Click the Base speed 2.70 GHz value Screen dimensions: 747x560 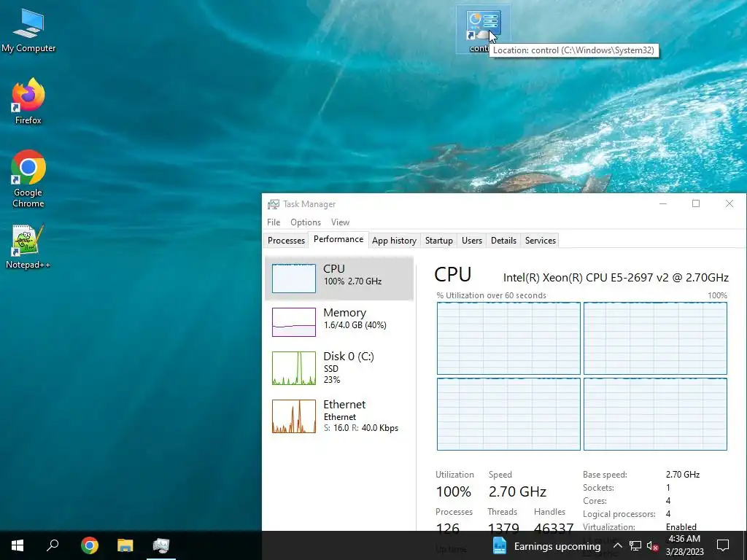(x=683, y=475)
